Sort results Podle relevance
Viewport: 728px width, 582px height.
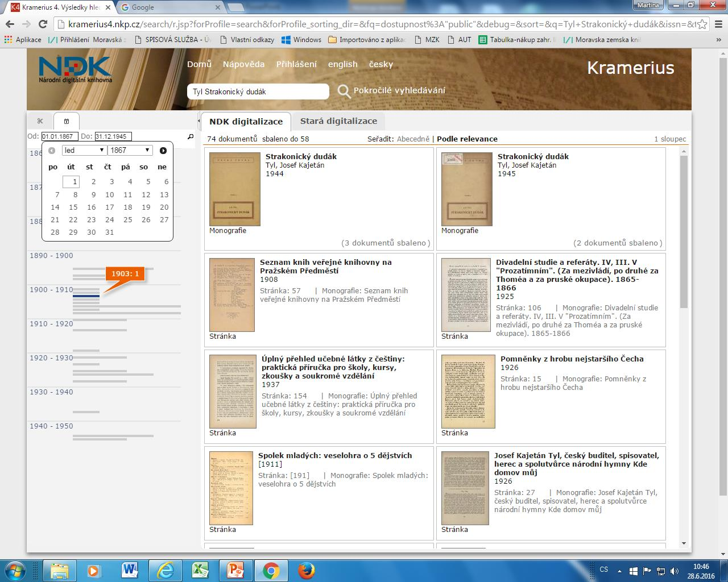point(467,139)
